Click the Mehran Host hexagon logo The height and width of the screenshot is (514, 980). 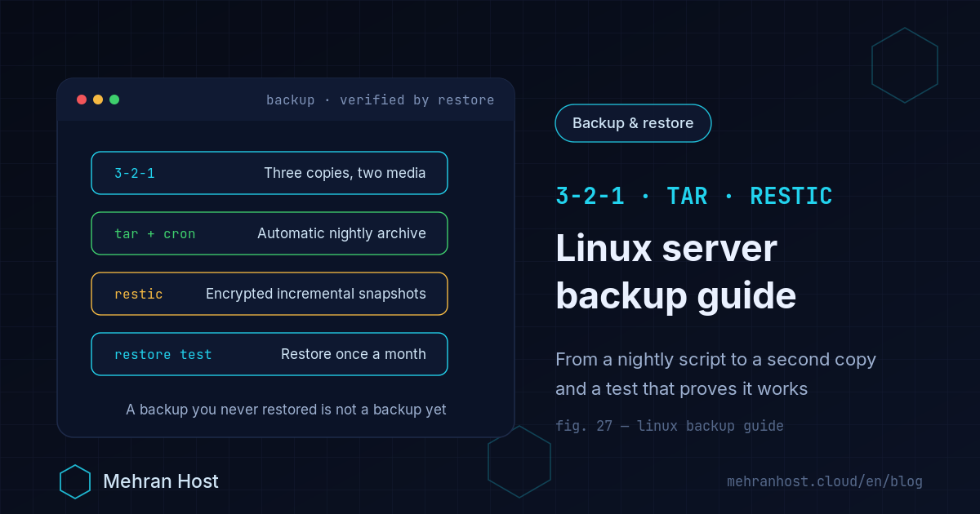(x=75, y=481)
